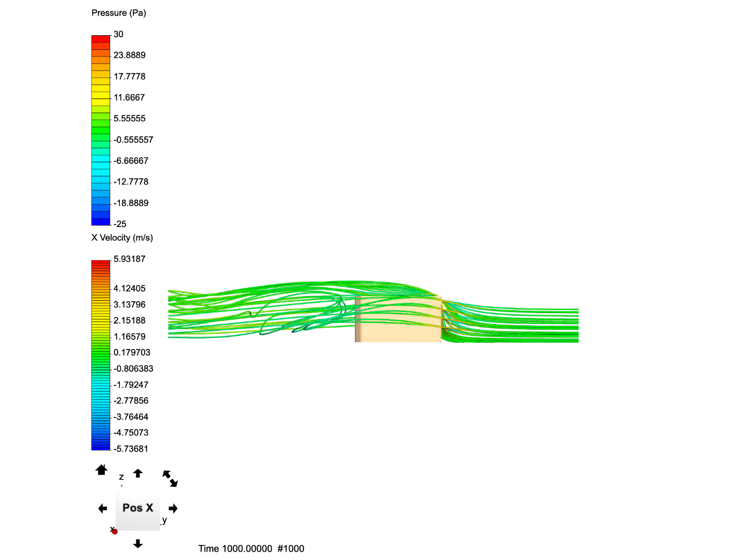747x560 pixels.
Task: Select velocity legend value -4.75073
Action: 131,432
